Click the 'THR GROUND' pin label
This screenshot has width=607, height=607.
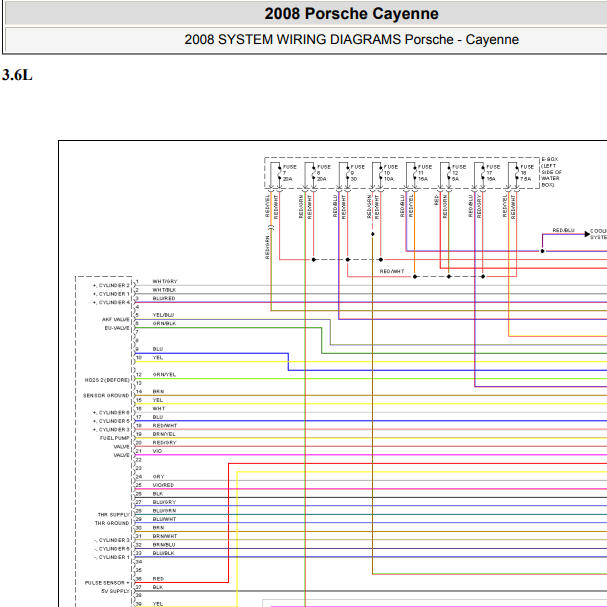[112, 523]
